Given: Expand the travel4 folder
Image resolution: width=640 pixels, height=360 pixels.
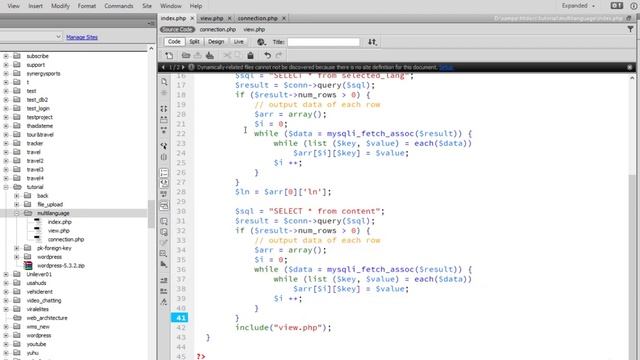Looking at the screenshot, I should click(x=6, y=178).
